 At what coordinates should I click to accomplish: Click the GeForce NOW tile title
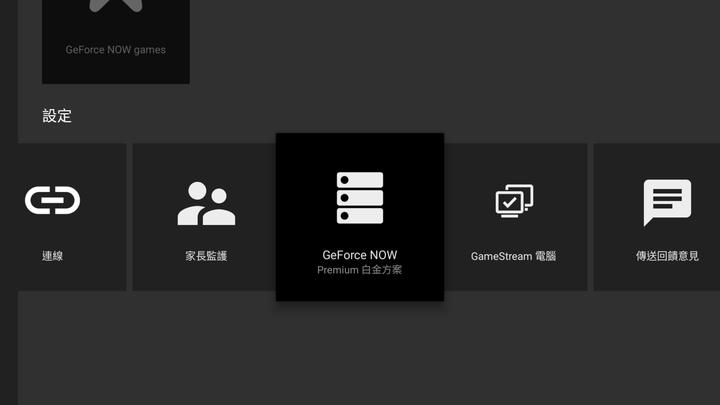coord(360,255)
